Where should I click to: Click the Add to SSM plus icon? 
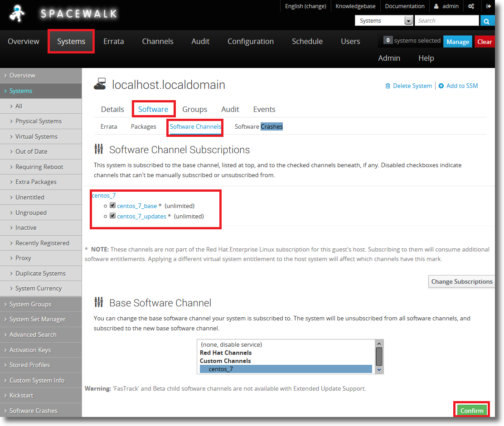[x=441, y=86]
